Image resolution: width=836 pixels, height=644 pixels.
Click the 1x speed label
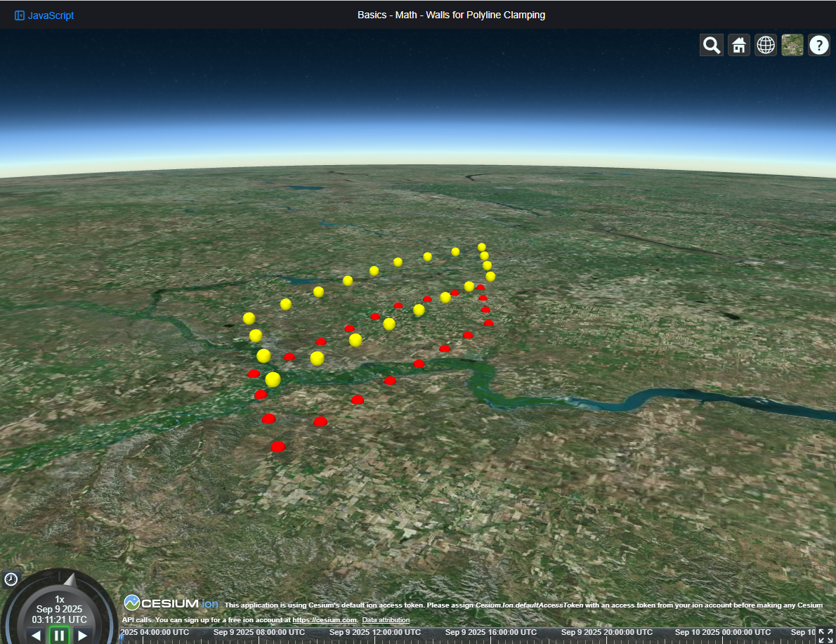click(60, 599)
